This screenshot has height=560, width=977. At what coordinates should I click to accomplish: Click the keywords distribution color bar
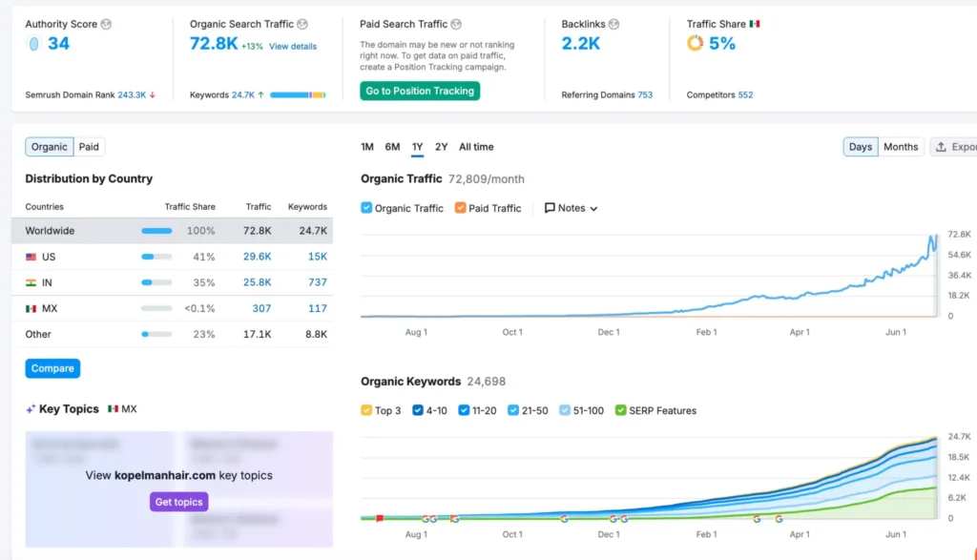pos(298,95)
